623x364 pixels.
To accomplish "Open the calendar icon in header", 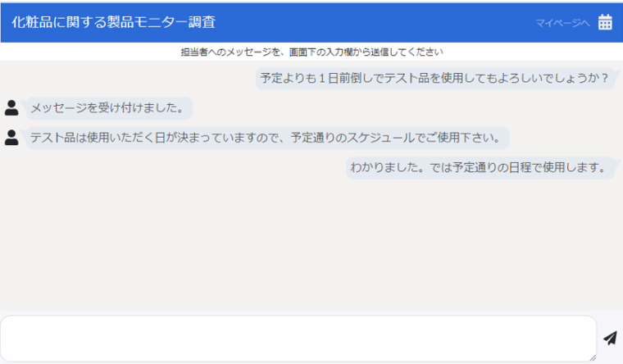I will 605,22.
